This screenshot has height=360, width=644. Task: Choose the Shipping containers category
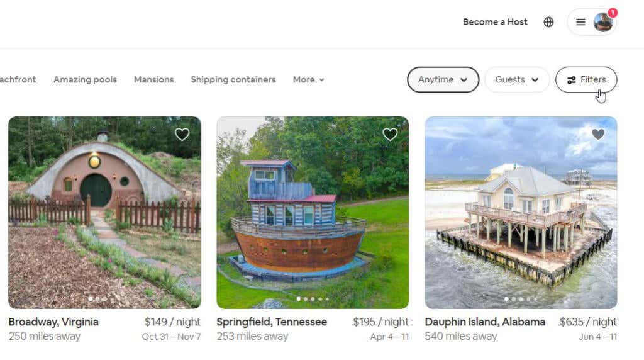pyautogui.click(x=233, y=80)
